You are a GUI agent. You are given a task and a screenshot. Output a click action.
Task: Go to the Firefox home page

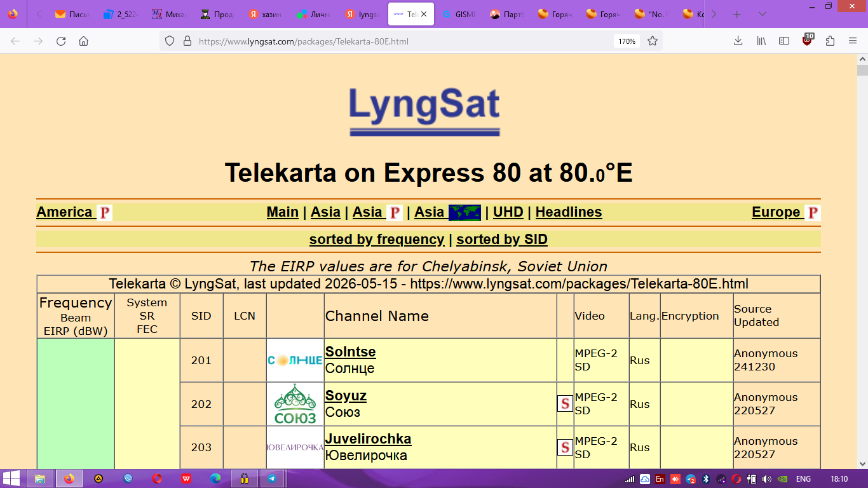click(x=83, y=41)
